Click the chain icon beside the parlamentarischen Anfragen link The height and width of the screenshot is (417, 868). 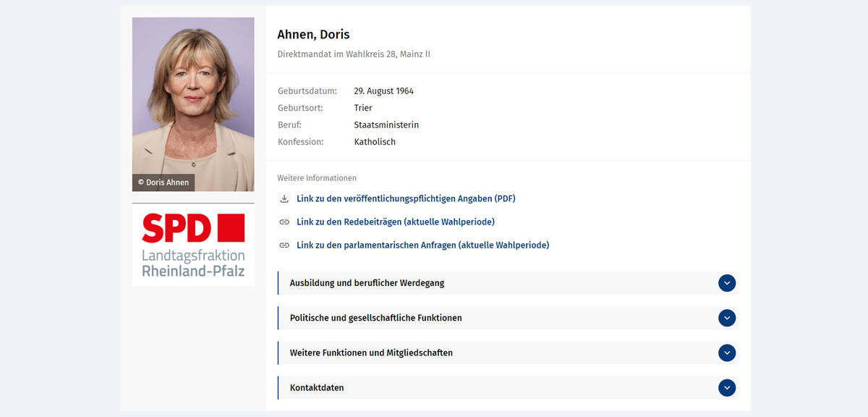284,245
